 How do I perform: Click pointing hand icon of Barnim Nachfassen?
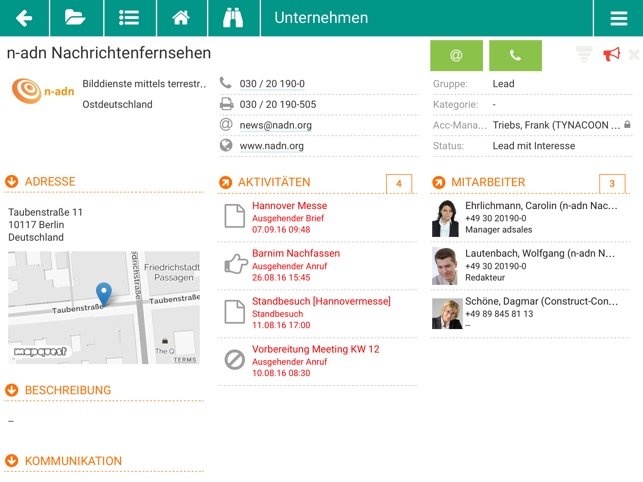pos(236,264)
